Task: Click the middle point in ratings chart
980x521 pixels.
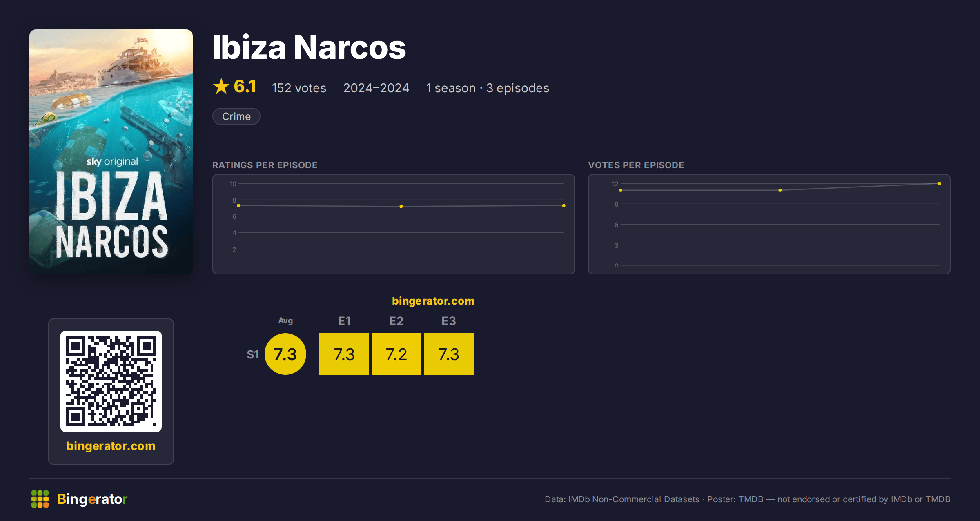Action: click(x=401, y=206)
